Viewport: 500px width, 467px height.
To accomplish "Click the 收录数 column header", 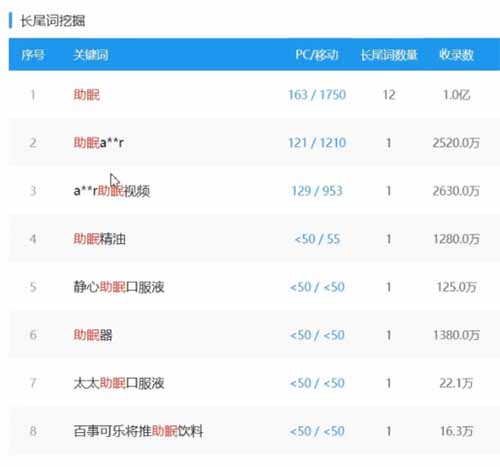I will (x=456, y=55).
